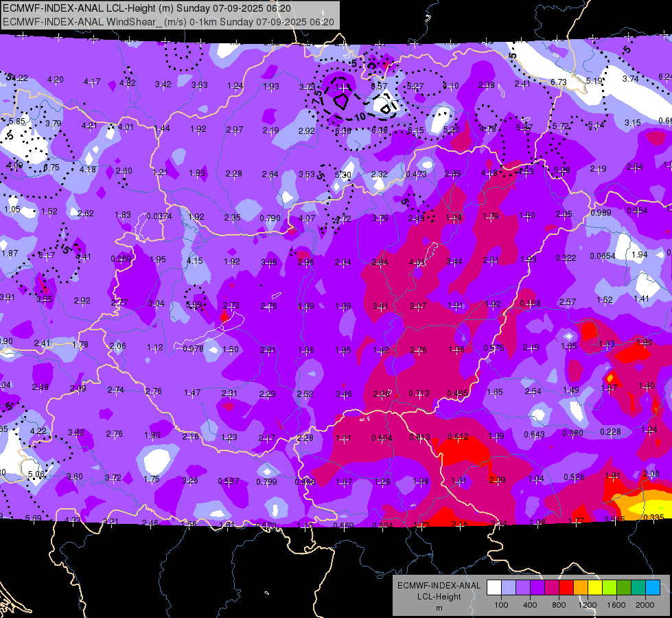Click the wind shear value 0.269
The image size is (672, 618).
click(x=121, y=259)
